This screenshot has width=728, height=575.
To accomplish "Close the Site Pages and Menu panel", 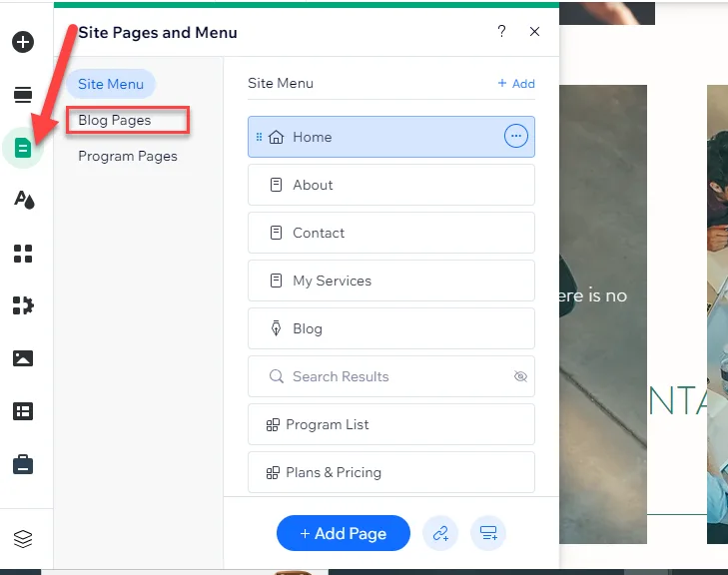I will [535, 32].
